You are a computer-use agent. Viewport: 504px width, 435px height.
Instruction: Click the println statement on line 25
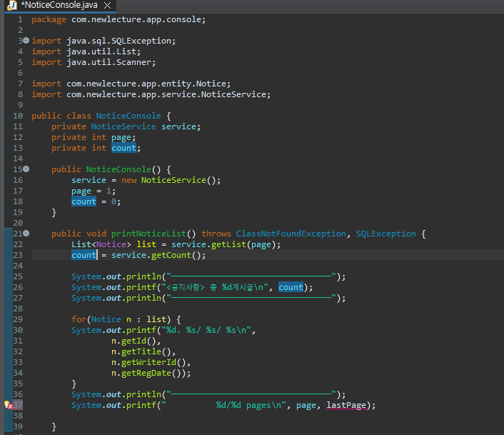(x=208, y=276)
